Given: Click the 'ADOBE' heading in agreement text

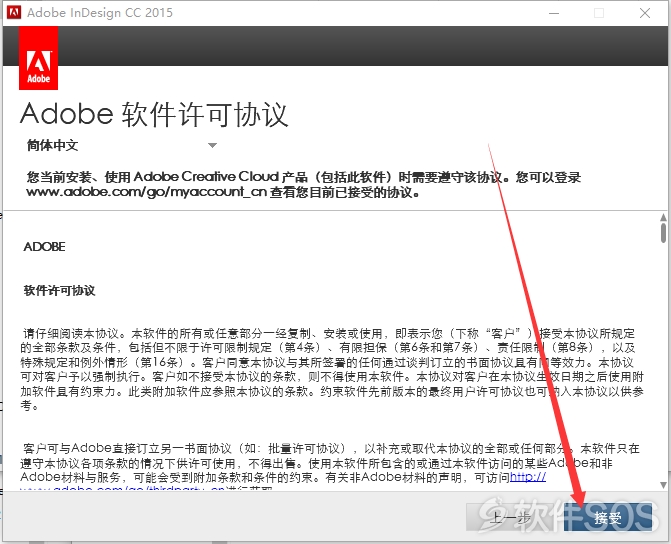Looking at the screenshot, I should 45,247.
